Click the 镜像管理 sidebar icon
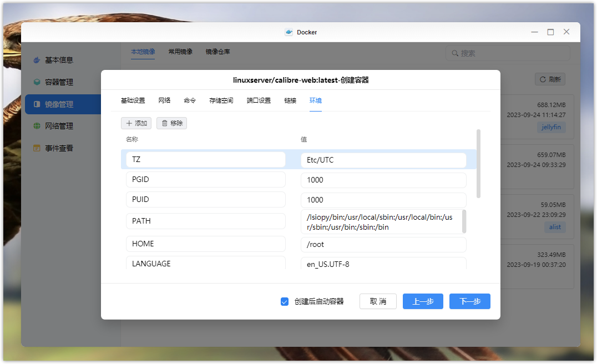Screen dimensions: 597x364 37,104
